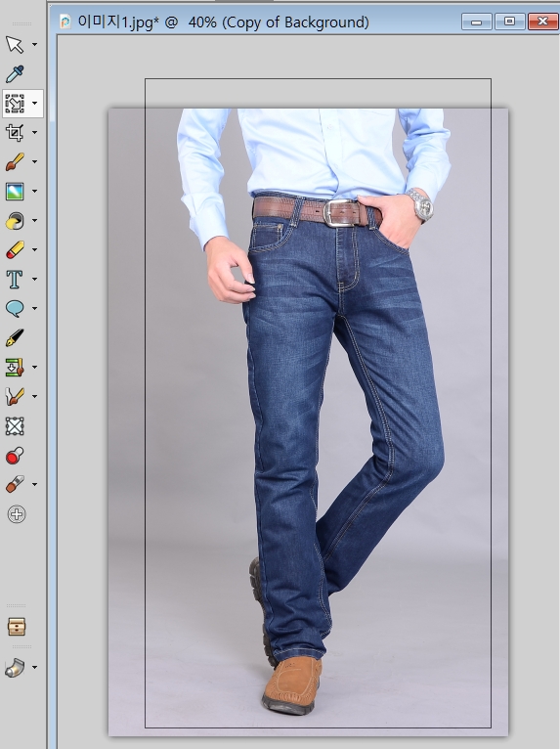Minimize the 이미지1.jpg image window

477,22
